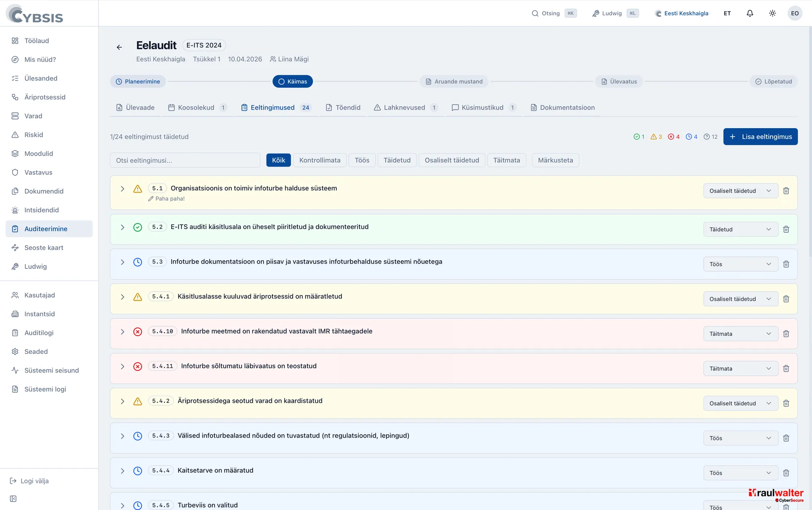Image resolution: width=812 pixels, height=510 pixels.
Task: Filter requirements by Kontrollimata
Action: (x=320, y=160)
